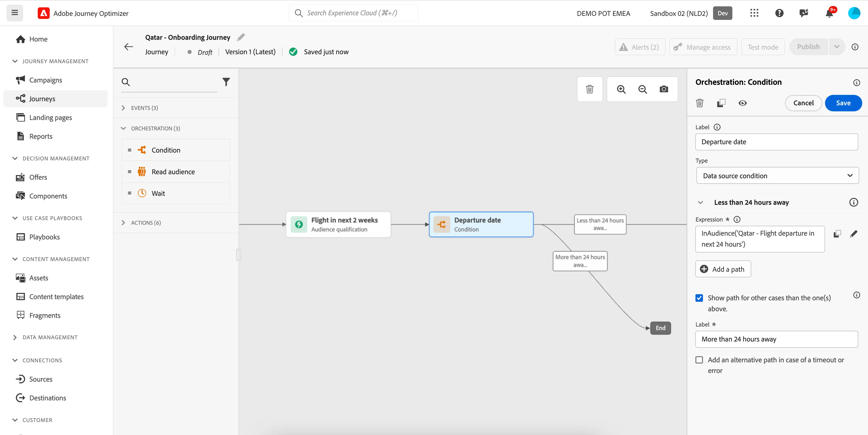Open Campaigns in the left navigation

(x=46, y=80)
